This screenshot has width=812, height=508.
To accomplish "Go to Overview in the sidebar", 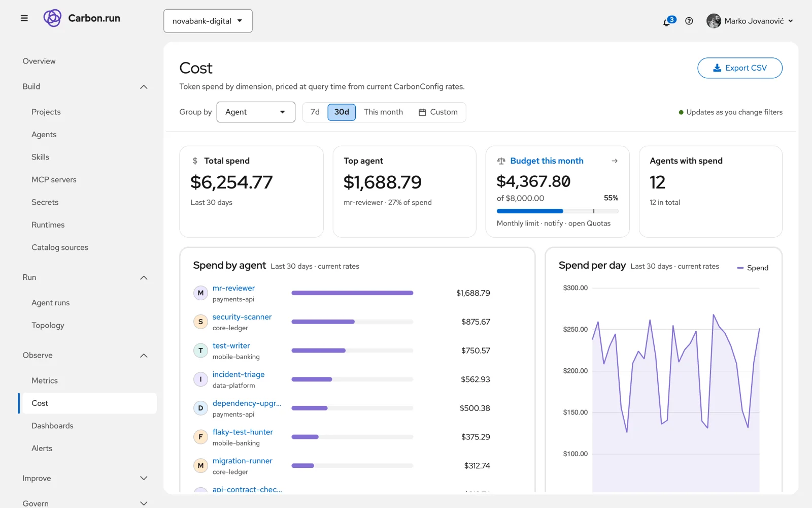I will [39, 61].
